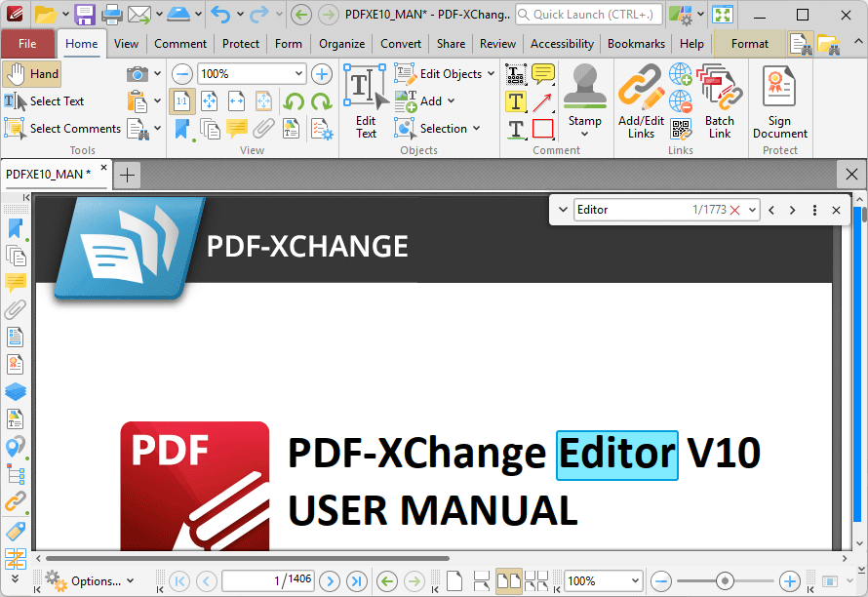Click the Zoom Out minus button in ribbon
Image resolution: width=868 pixels, height=597 pixels.
181,74
